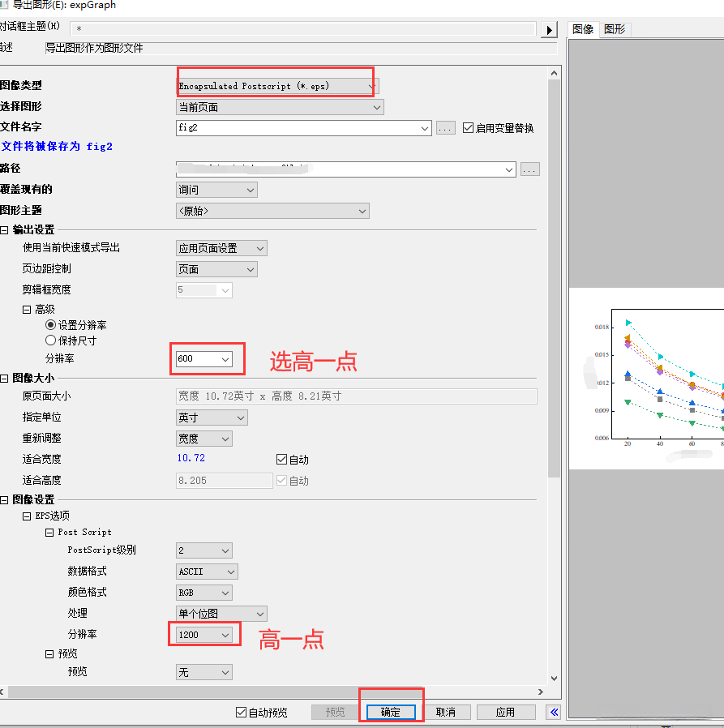Toggle 启用变量替换 checkbox
Image resolution: width=724 pixels, height=728 pixels.
[x=468, y=127]
